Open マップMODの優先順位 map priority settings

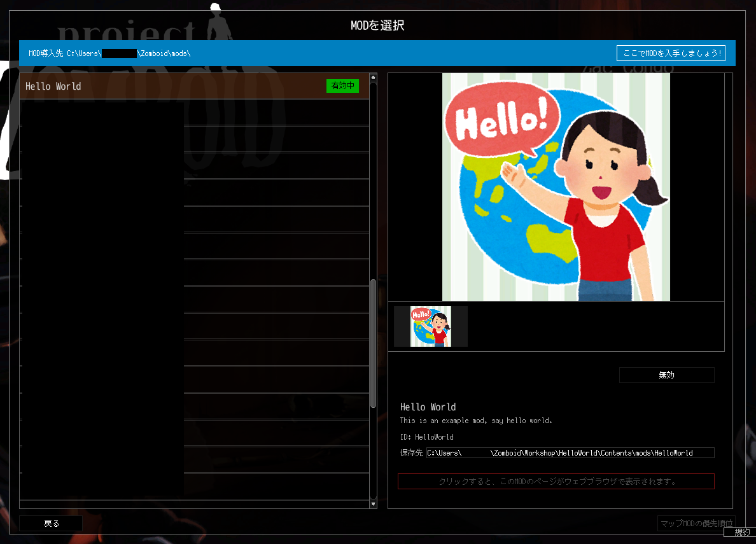click(x=696, y=523)
